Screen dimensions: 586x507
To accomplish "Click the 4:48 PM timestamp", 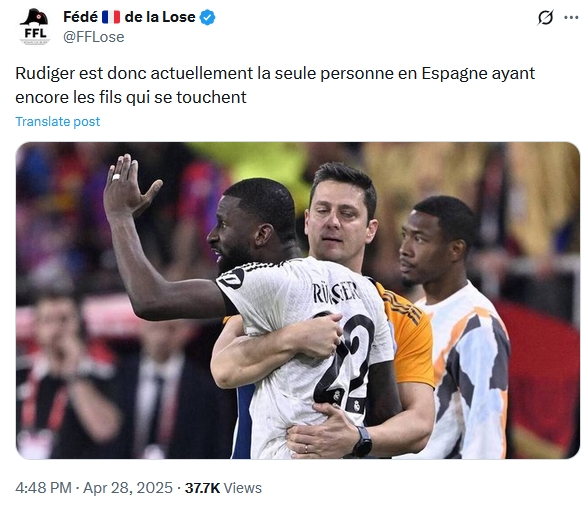I will pyautogui.click(x=43, y=488).
